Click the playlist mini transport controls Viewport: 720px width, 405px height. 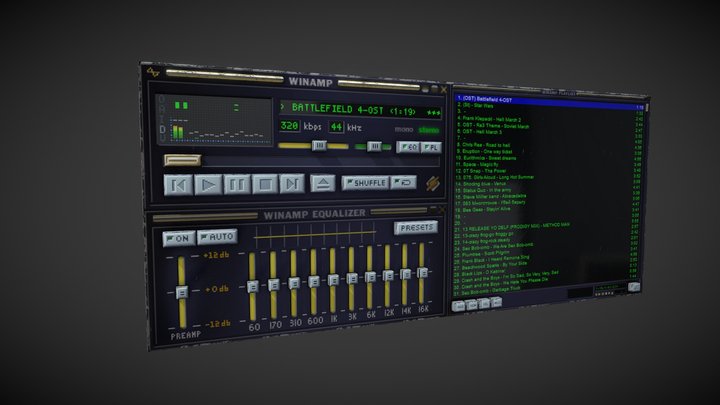[x=604, y=293]
